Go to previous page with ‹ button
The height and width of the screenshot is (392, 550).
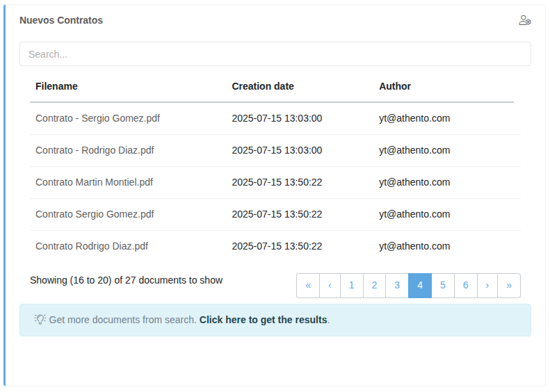pyautogui.click(x=330, y=286)
